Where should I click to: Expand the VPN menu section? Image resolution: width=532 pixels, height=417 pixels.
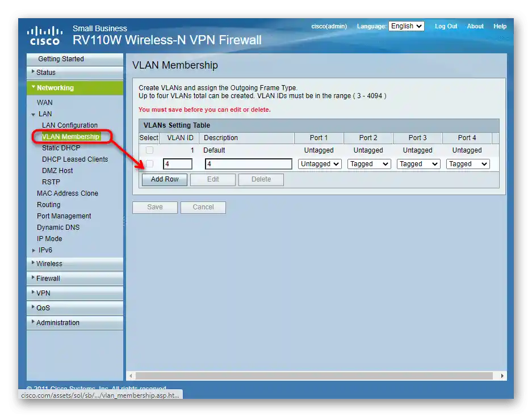pos(75,293)
